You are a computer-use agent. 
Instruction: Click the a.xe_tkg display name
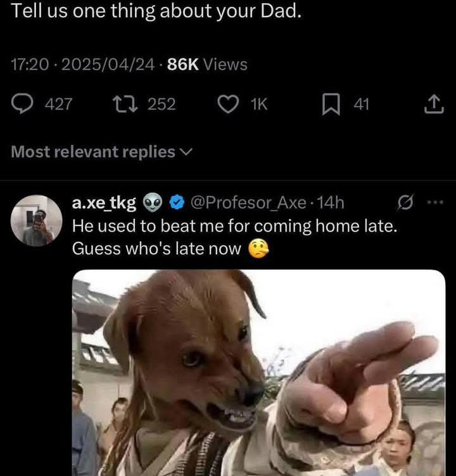[104, 203]
